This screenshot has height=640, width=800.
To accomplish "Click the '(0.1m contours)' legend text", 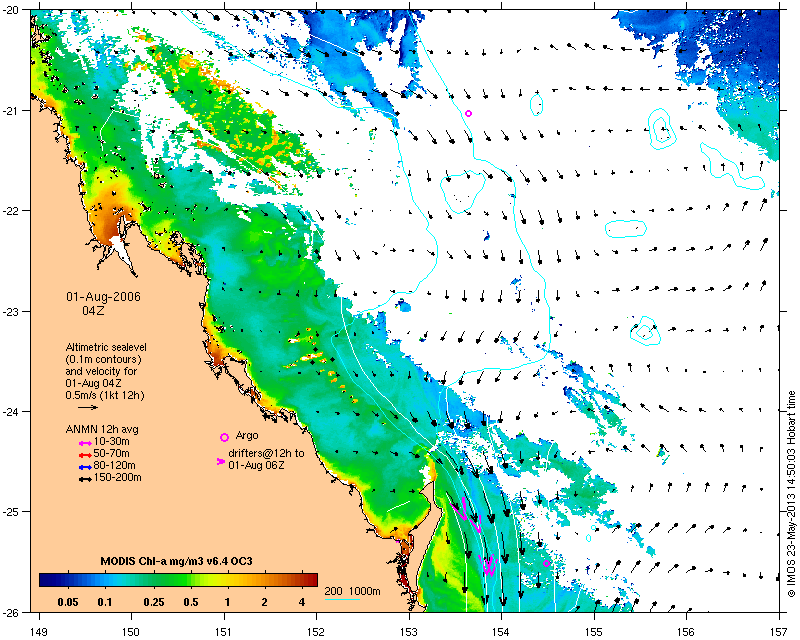I will coord(104,360).
